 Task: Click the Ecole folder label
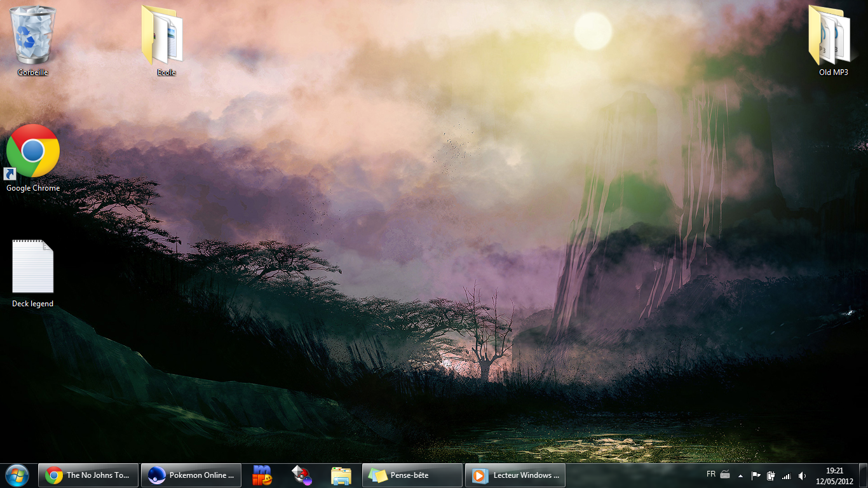166,72
